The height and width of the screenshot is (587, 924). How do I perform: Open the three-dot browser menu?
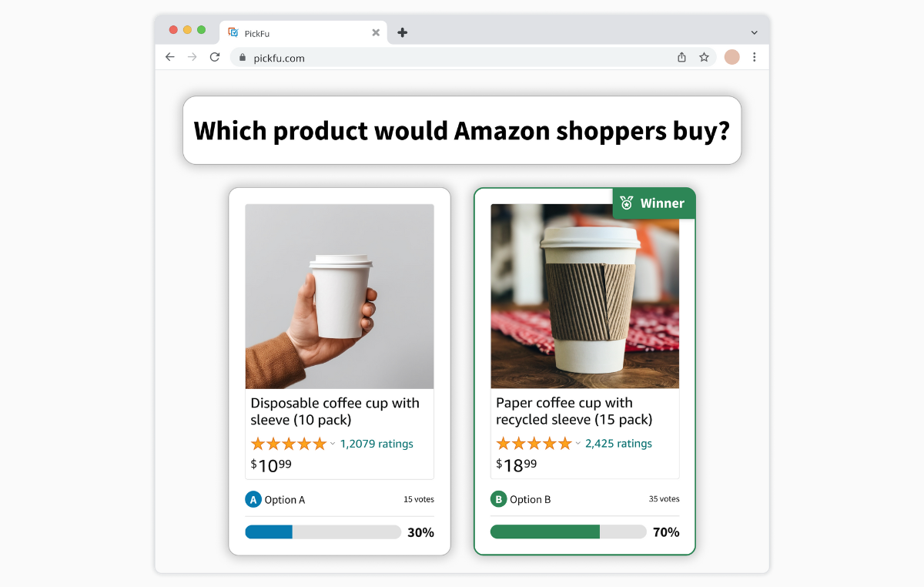point(755,57)
